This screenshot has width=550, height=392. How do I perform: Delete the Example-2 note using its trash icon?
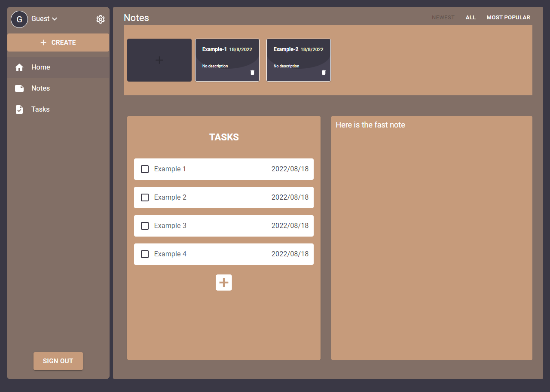(x=324, y=72)
